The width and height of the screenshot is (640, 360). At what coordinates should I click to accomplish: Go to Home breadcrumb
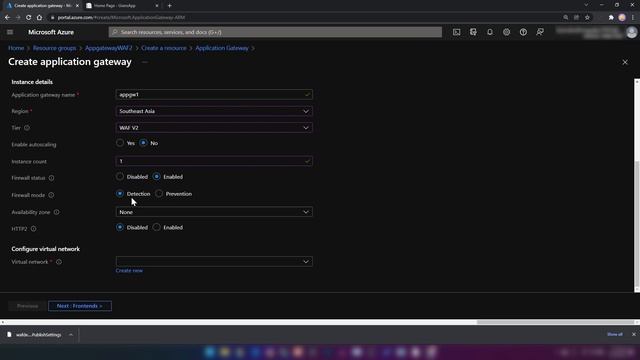pos(16,48)
